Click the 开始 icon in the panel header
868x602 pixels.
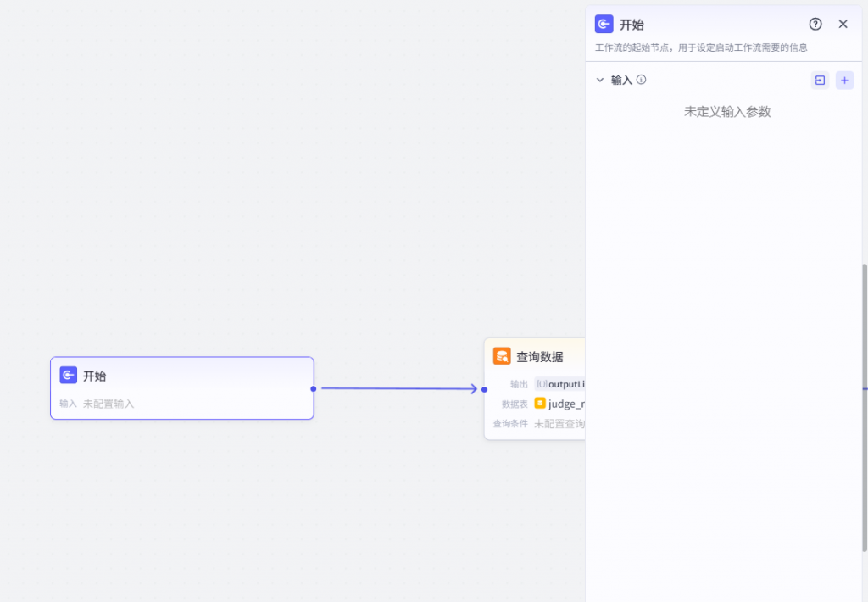pos(604,25)
